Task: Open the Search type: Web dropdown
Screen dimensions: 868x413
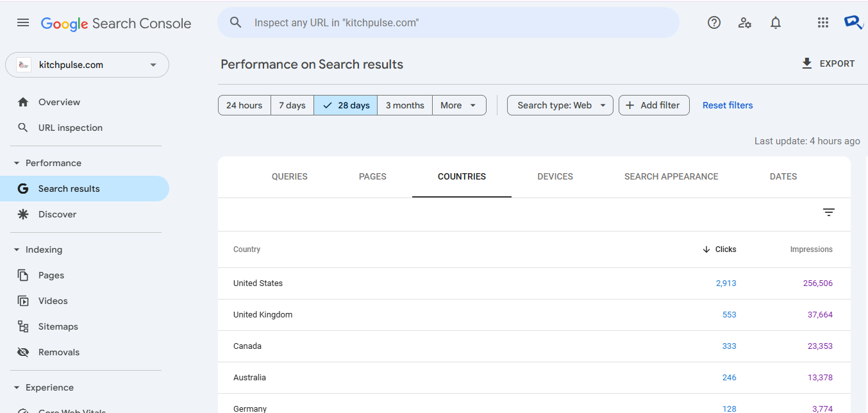Action: (x=560, y=105)
